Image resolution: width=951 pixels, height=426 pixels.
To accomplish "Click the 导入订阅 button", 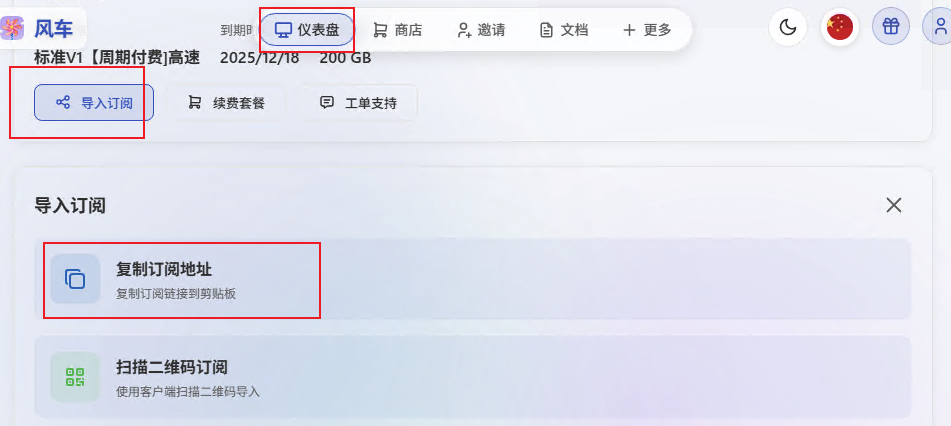I will [x=94, y=103].
